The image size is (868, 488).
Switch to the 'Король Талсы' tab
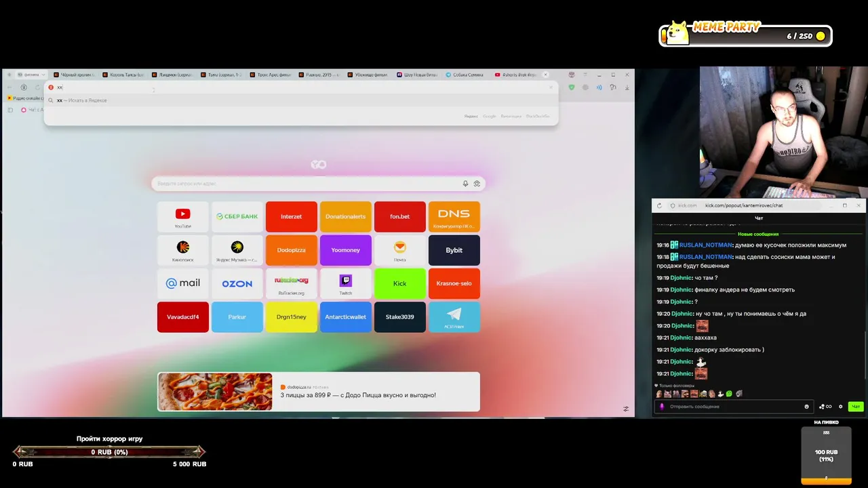coord(123,75)
